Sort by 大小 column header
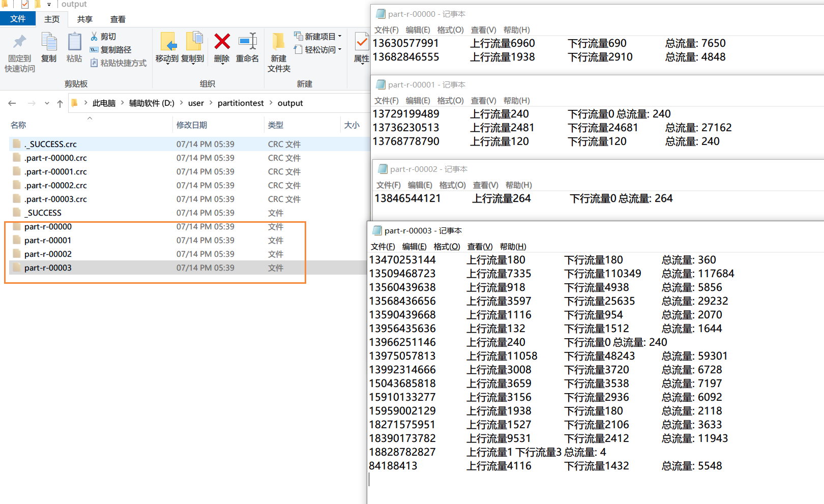Screen dimensions: 824x504 click(x=352, y=125)
